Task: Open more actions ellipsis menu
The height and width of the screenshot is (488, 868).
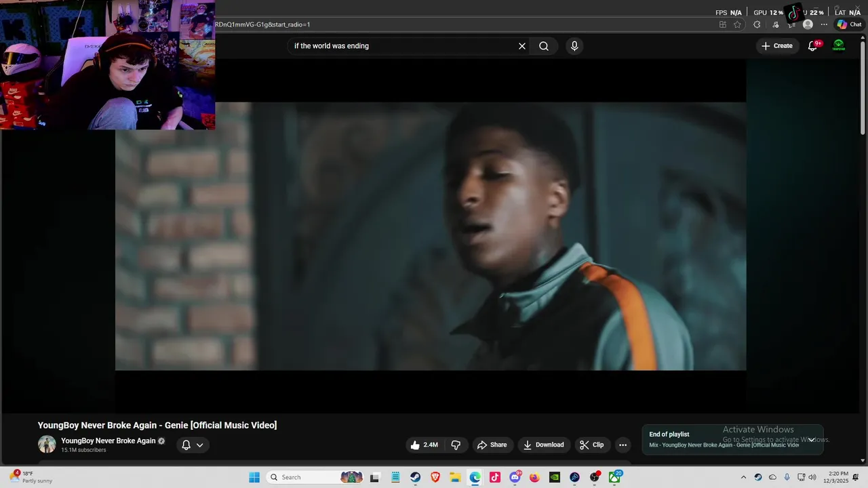Action: click(x=623, y=445)
